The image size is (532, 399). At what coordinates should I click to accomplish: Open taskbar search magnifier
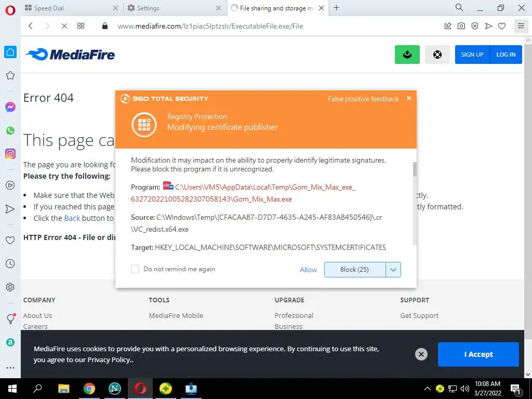pos(37,389)
